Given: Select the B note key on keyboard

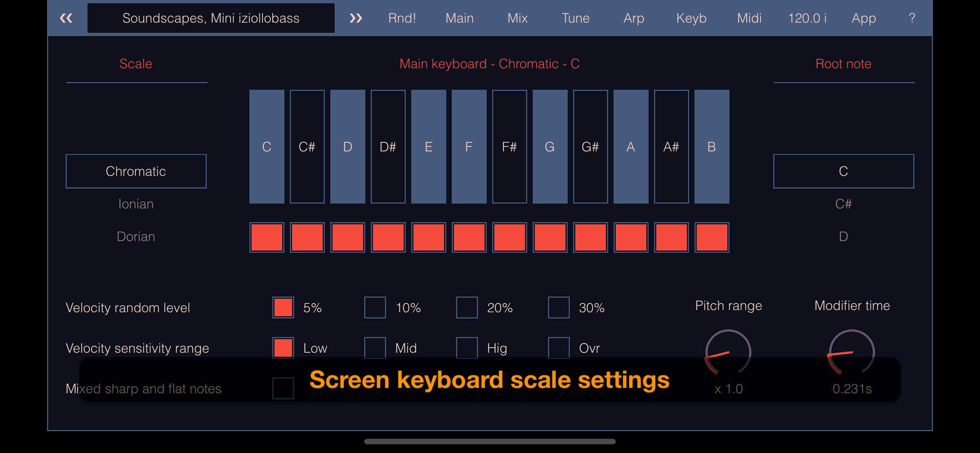Looking at the screenshot, I should point(711,147).
